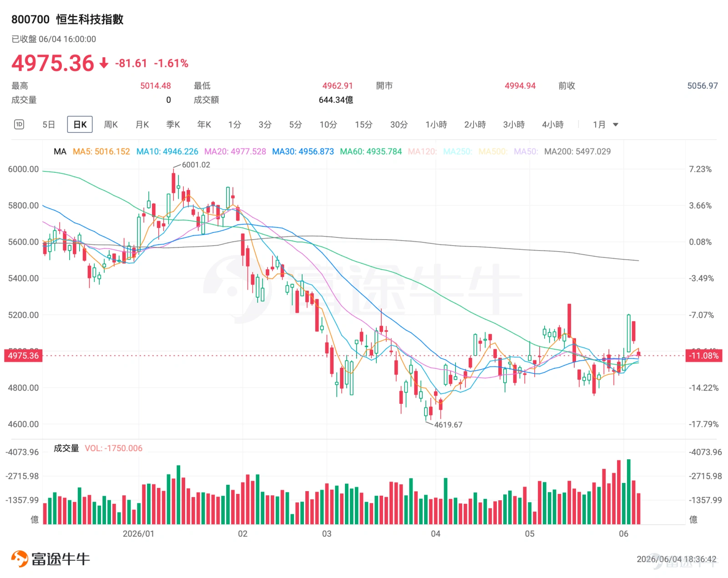Select the 季K quarterly chart

[x=173, y=125]
